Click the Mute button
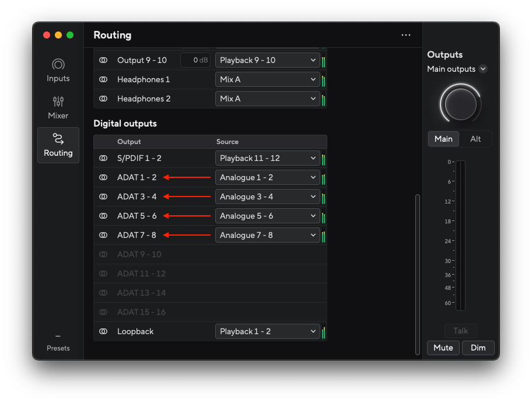532x403 pixels. (443, 348)
